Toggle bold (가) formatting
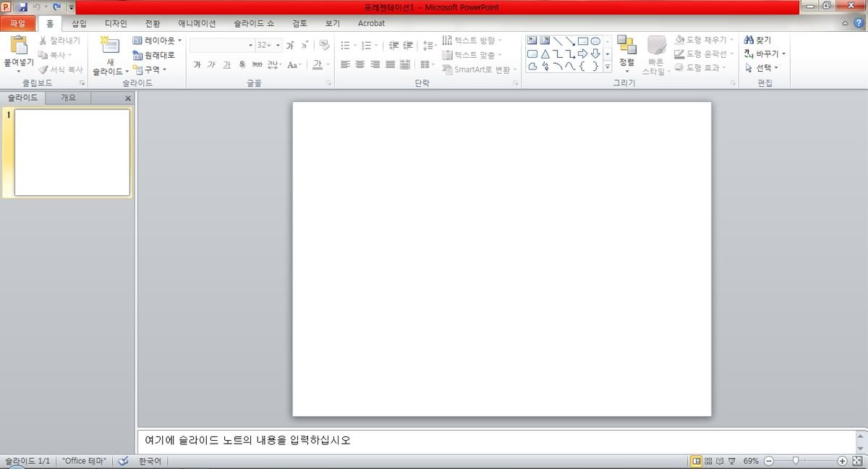Viewport: 868px width, 469px height. click(197, 64)
